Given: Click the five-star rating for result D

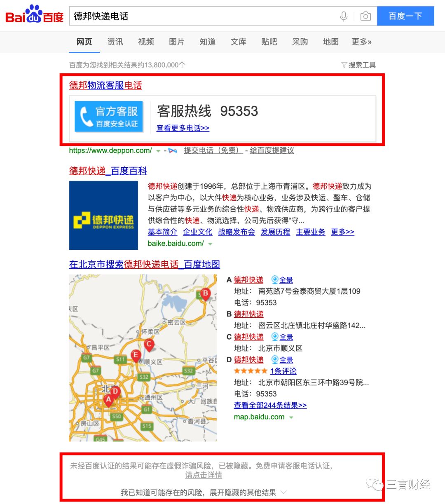Looking at the screenshot, I should pyautogui.click(x=251, y=371).
